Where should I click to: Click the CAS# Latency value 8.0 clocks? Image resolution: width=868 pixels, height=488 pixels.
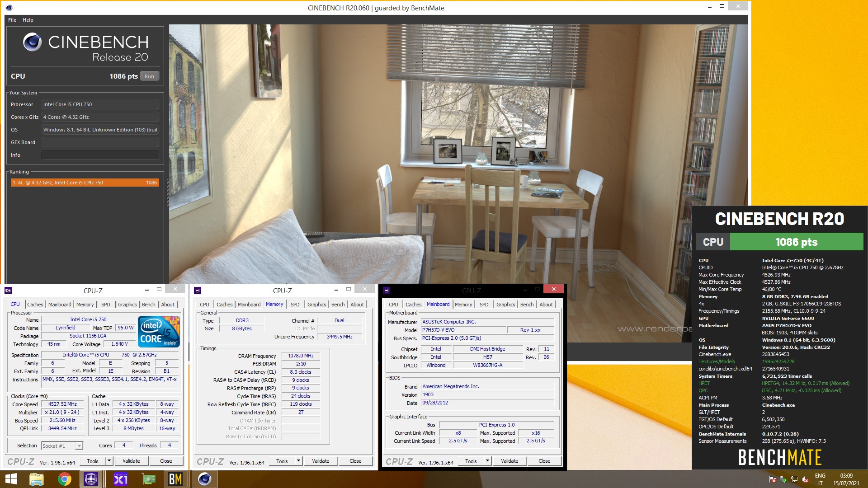pyautogui.click(x=301, y=372)
